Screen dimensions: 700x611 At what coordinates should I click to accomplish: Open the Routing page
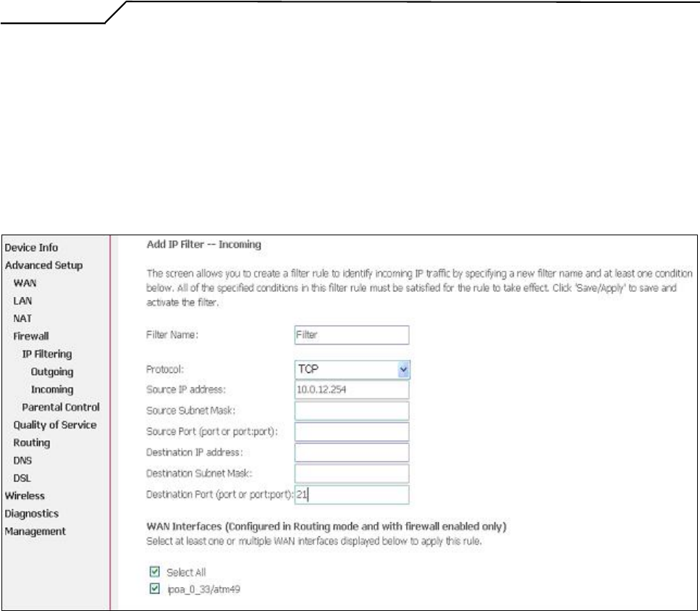click(x=32, y=443)
